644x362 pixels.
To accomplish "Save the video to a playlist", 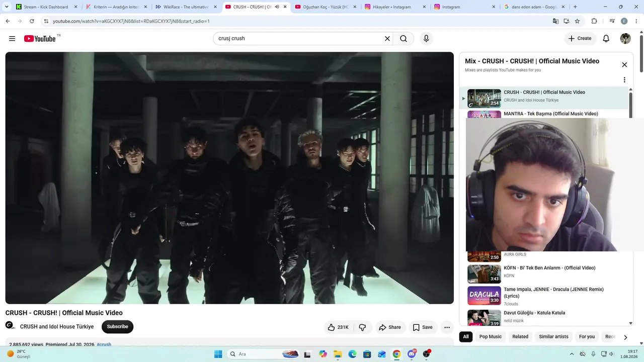I will 423,327.
